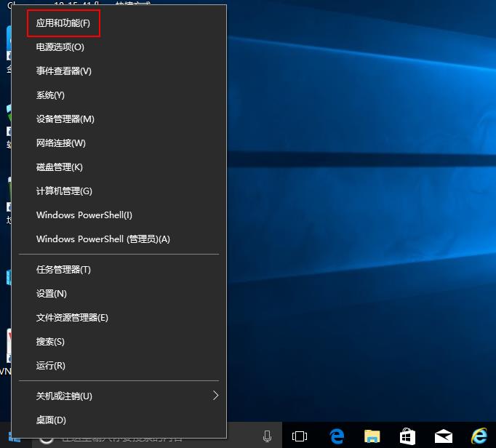Expand the 关机或注销(U) submenu arrow
This screenshot has width=496, height=448.
click(215, 396)
